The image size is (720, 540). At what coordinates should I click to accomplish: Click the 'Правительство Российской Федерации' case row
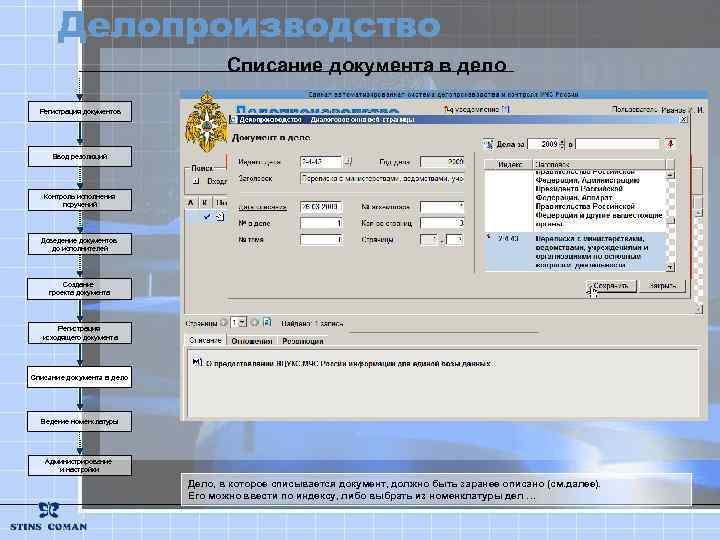[x=576, y=200]
